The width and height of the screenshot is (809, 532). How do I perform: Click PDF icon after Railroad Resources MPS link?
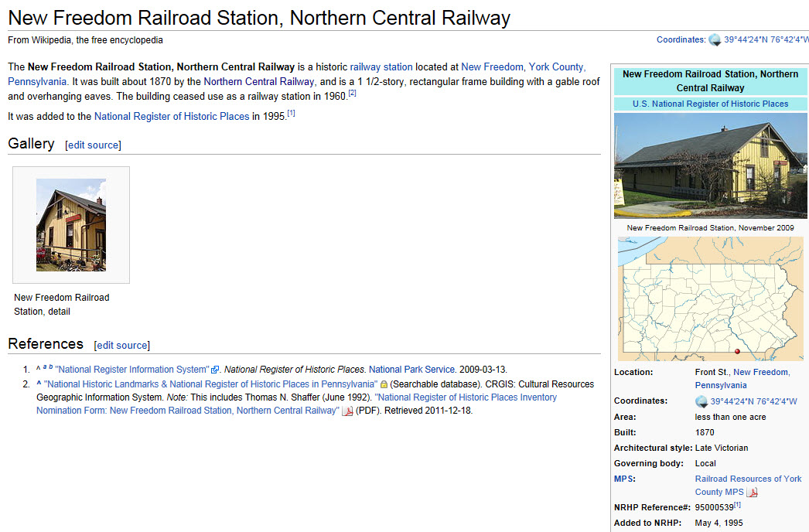(753, 493)
